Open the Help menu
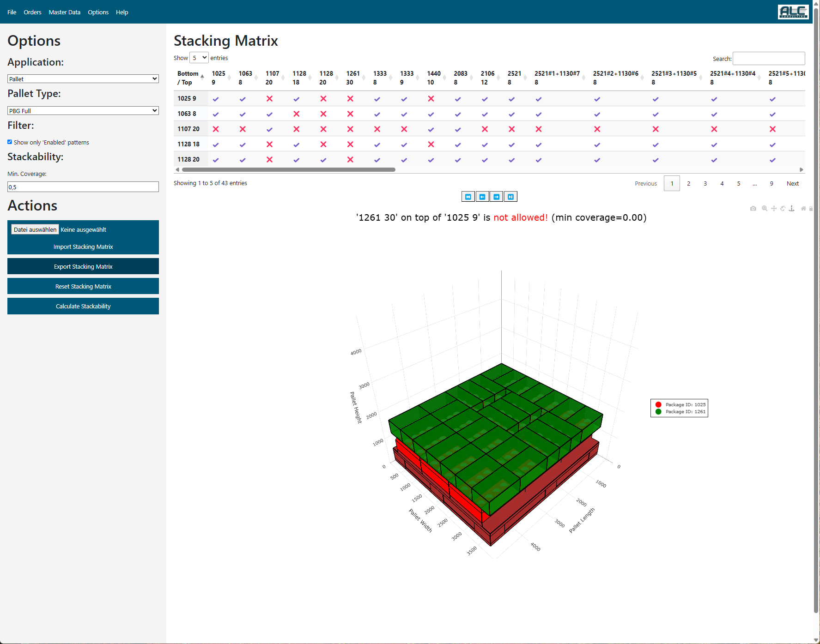 122,12
